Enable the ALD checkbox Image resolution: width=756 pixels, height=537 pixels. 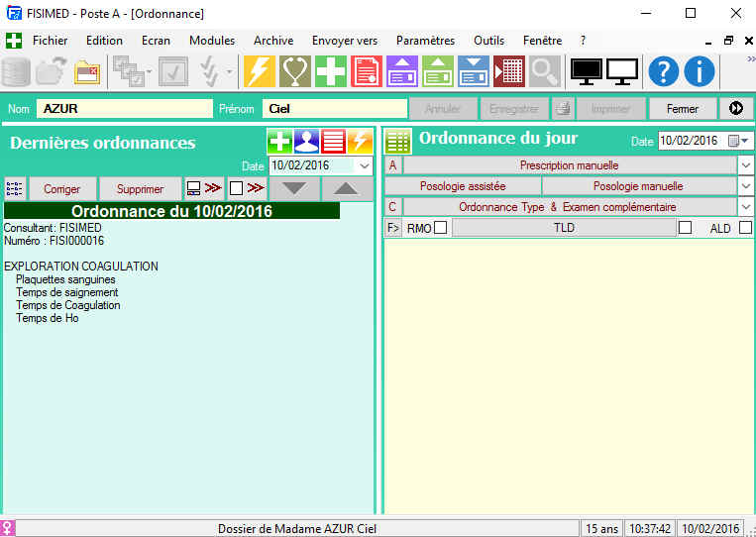tap(745, 228)
